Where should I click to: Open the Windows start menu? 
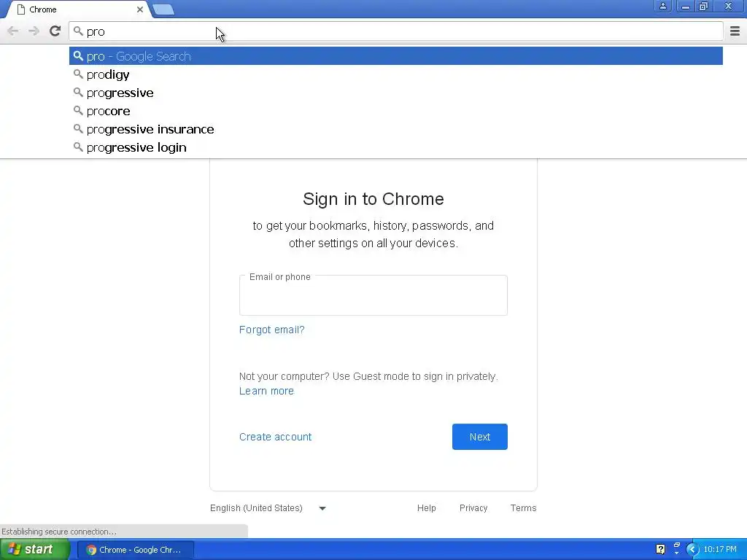35,550
